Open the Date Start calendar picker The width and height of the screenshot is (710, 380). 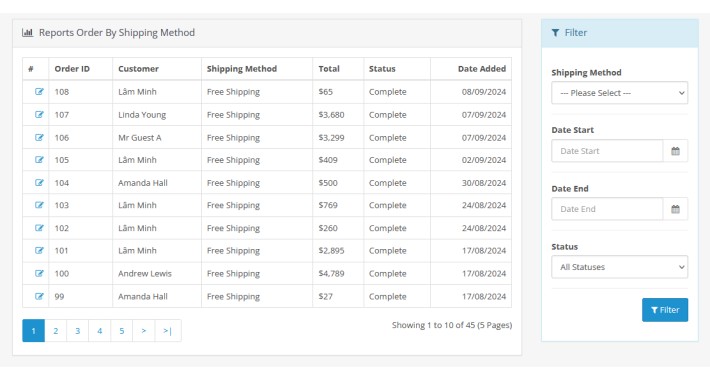pos(675,151)
